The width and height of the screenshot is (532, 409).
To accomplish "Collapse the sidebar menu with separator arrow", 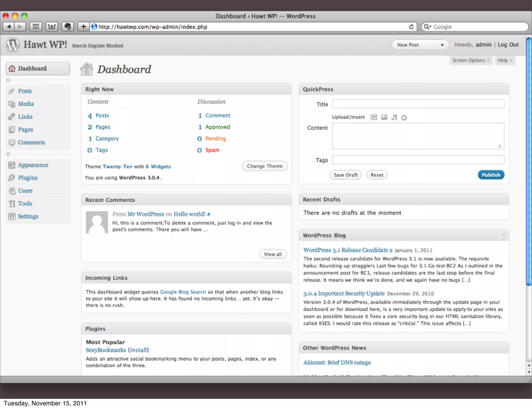I will [x=8, y=80].
